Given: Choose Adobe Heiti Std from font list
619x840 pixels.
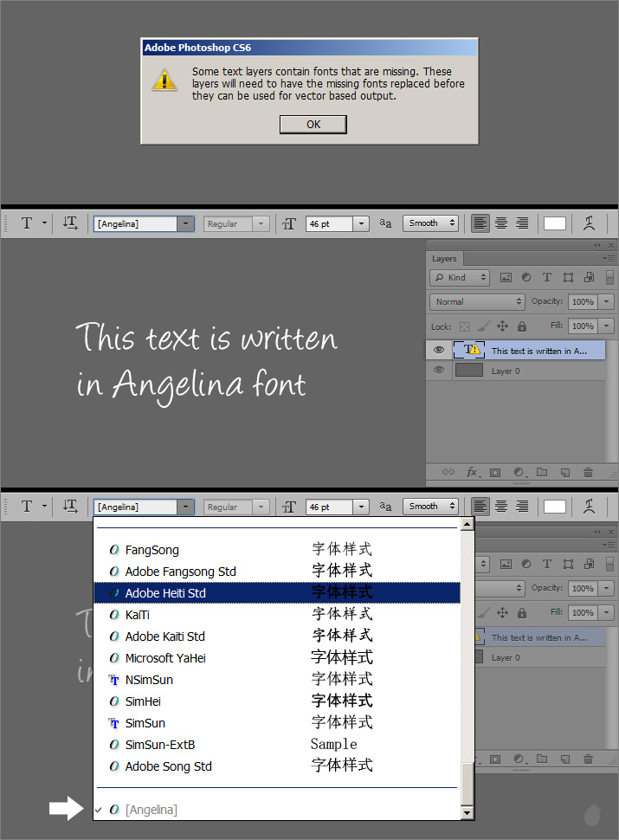Looking at the screenshot, I should pyautogui.click(x=165, y=593).
